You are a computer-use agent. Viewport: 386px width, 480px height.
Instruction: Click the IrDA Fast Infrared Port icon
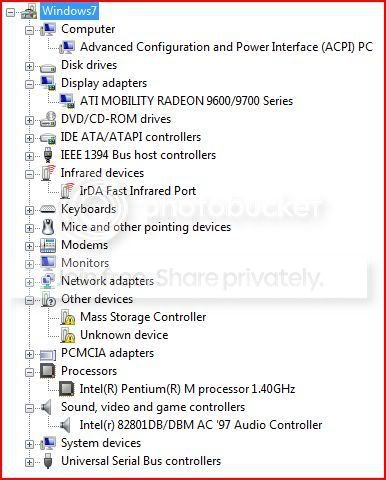click(x=67, y=191)
